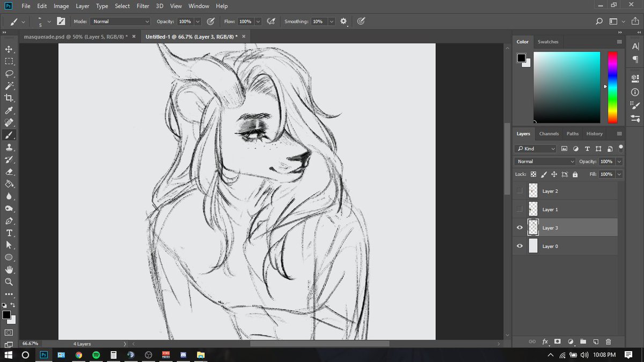Image resolution: width=644 pixels, height=362 pixels.
Task: Toggle lock all padlock icon
Action: tap(575, 174)
